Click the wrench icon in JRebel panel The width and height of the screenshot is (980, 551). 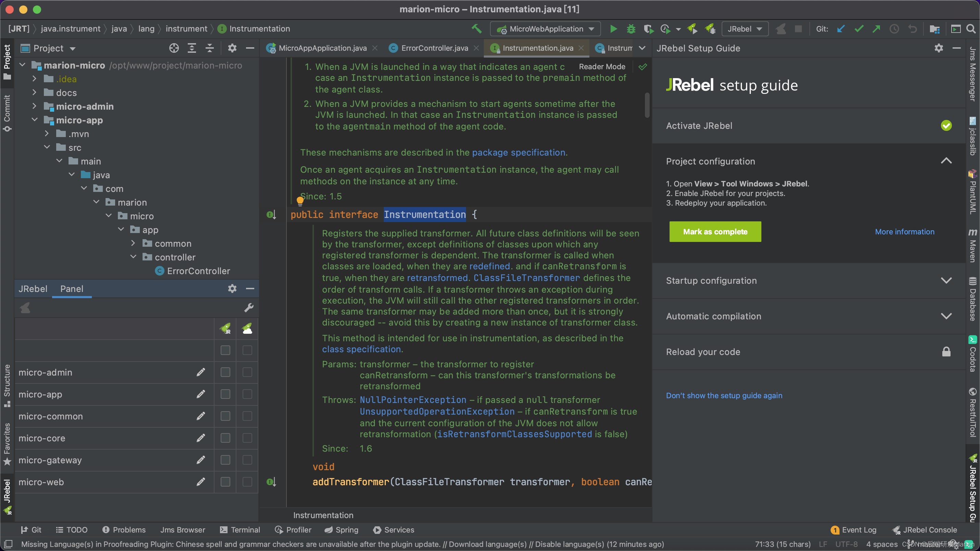249,307
